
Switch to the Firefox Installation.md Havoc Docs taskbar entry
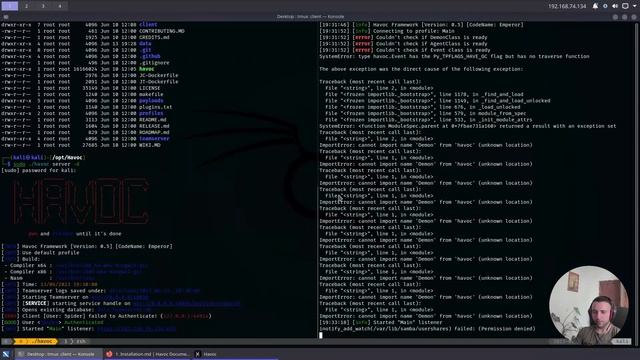pyautogui.click(x=148, y=354)
